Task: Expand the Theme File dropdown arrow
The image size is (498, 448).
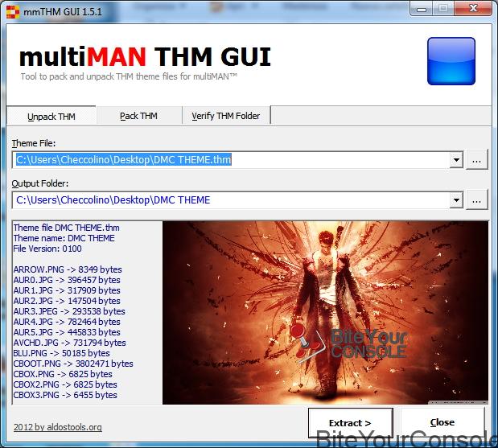Action: coord(456,160)
